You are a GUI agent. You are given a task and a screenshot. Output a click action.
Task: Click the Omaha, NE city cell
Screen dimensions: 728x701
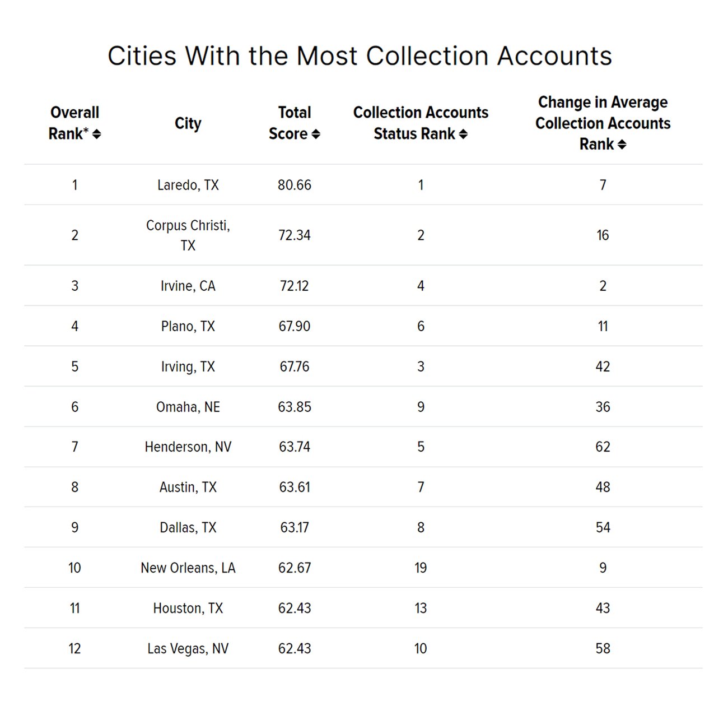188,407
